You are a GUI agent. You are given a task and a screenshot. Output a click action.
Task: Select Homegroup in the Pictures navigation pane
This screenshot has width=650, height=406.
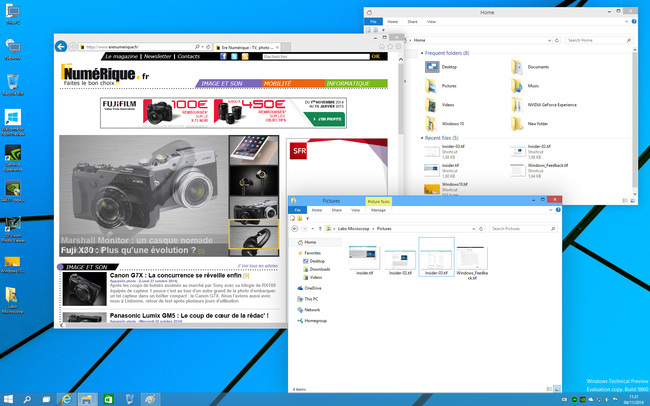[x=312, y=321]
